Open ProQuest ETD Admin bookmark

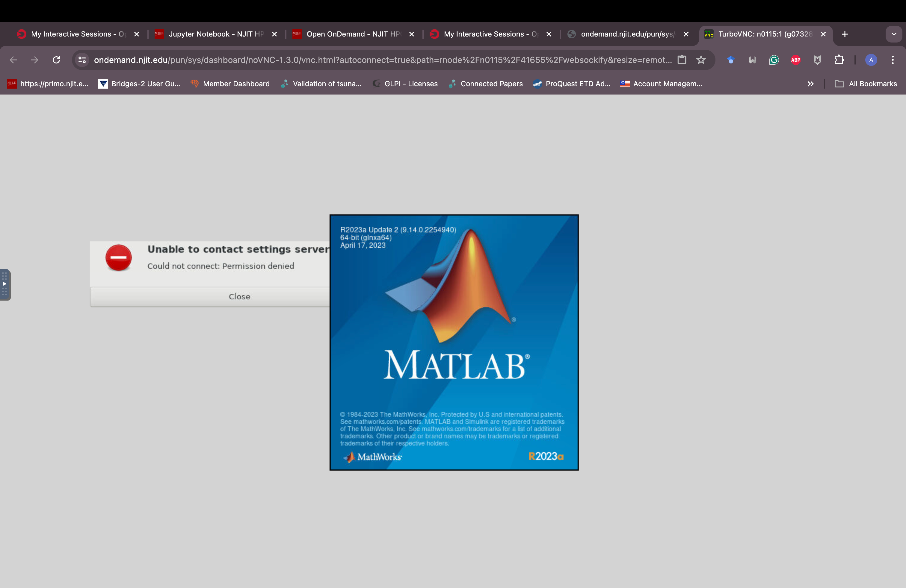click(x=571, y=84)
